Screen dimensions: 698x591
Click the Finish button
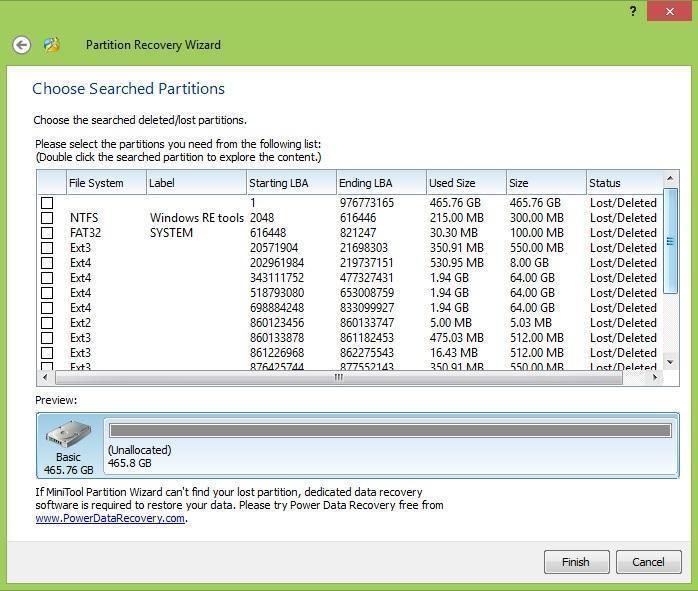point(576,562)
